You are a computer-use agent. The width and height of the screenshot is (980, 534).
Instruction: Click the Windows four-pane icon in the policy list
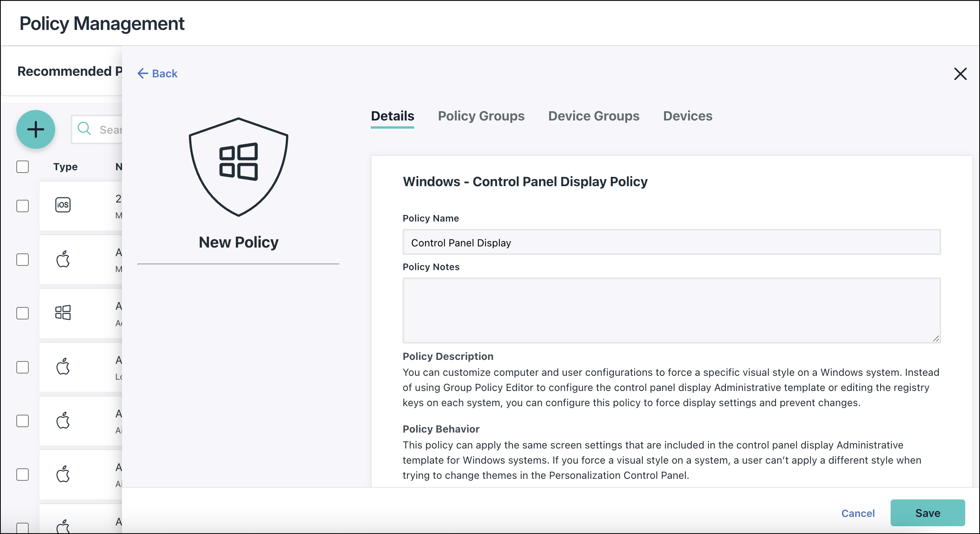tap(63, 313)
